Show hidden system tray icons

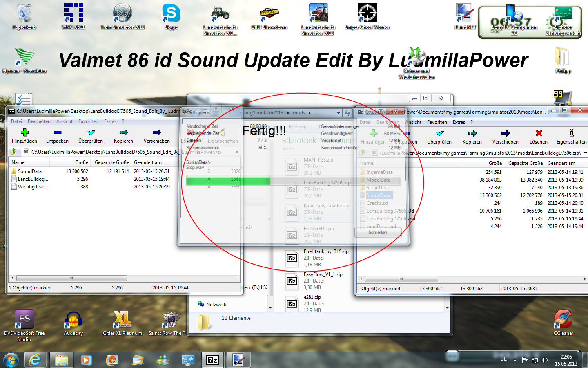coord(515,360)
